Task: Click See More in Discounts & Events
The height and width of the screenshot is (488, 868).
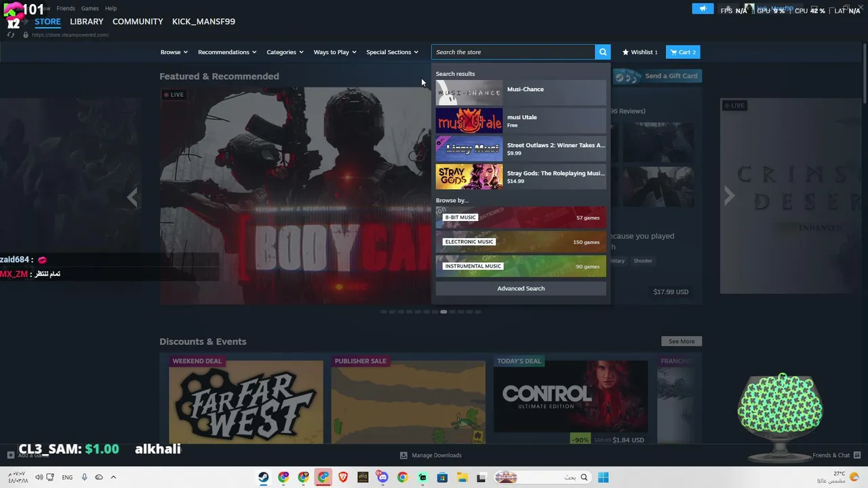Action: [x=682, y=342]
